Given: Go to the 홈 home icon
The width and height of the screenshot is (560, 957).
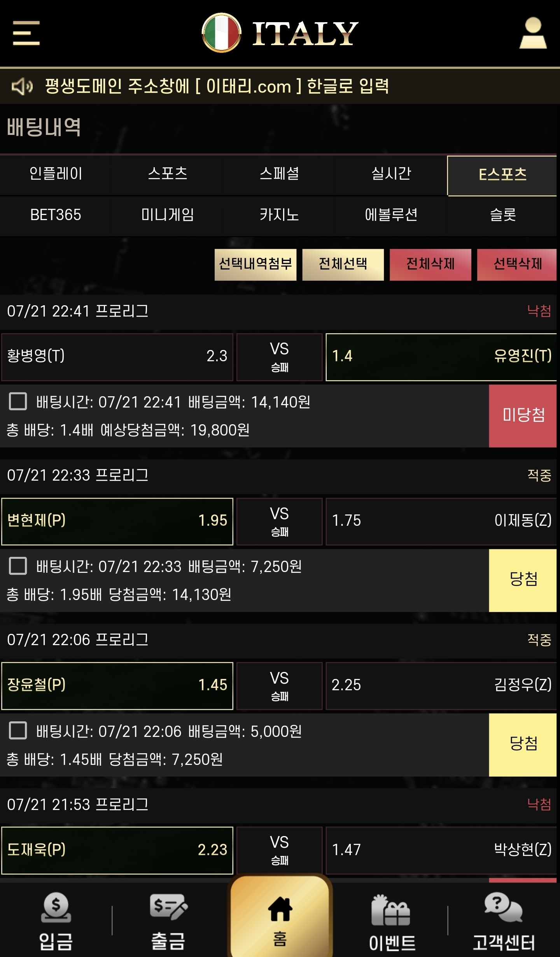Looking at the screenshot, I should (x=280, y=909).
